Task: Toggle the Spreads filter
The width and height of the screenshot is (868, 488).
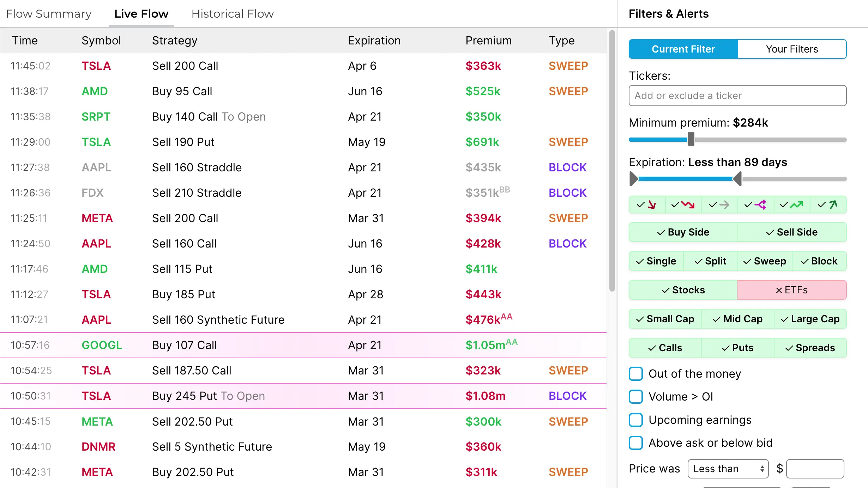Action: point(810,348)
